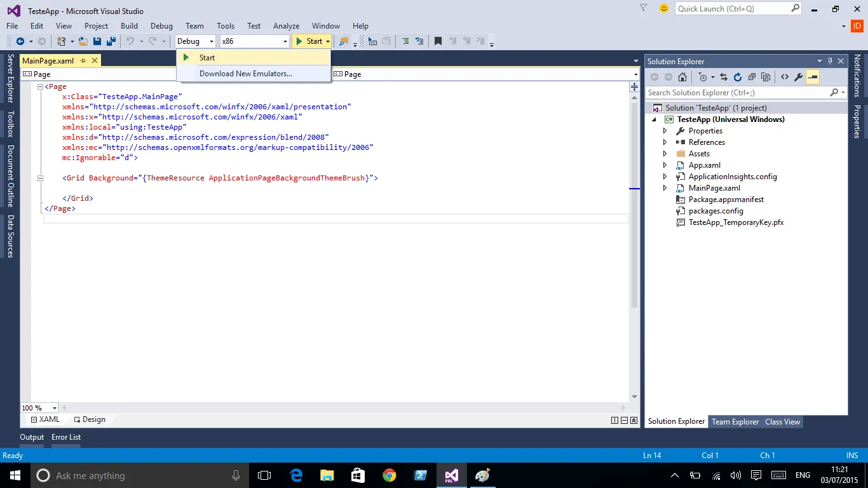868x488 pixels.
Task: Click the Save All toolbar icon
Action: (x=111, y=41)
